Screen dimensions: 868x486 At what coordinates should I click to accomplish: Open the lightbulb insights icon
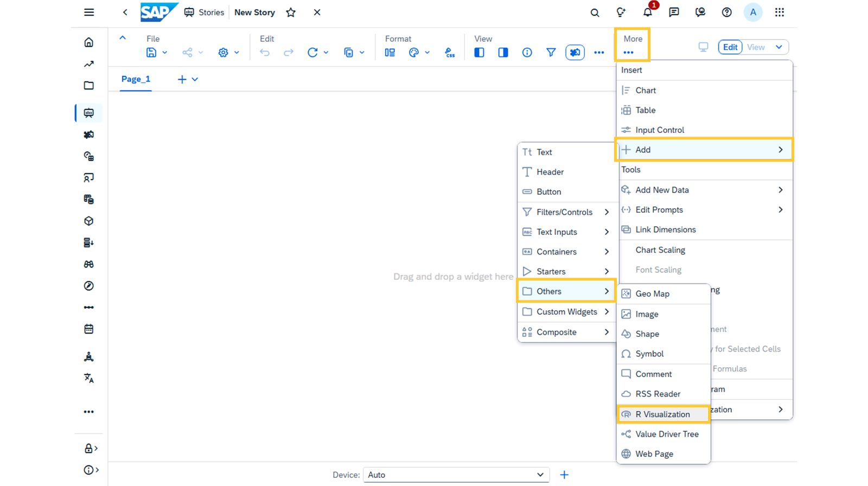point(621,12)
